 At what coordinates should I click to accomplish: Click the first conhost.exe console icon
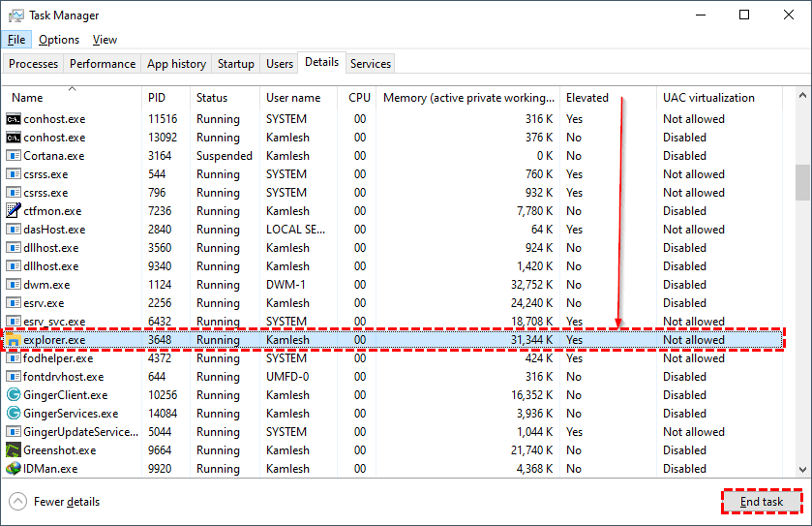pos(14,119)
